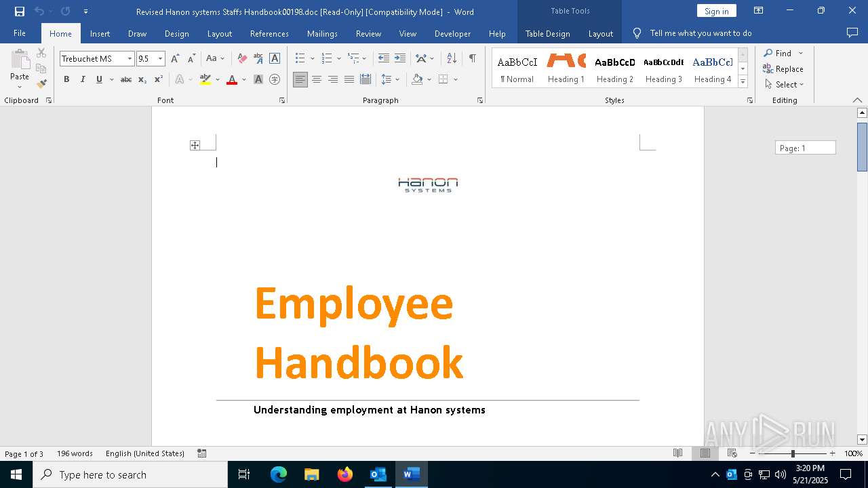
Task: Switch to Web Layout view in status bar
Action: pyautogui.click(x=732, y=453)
